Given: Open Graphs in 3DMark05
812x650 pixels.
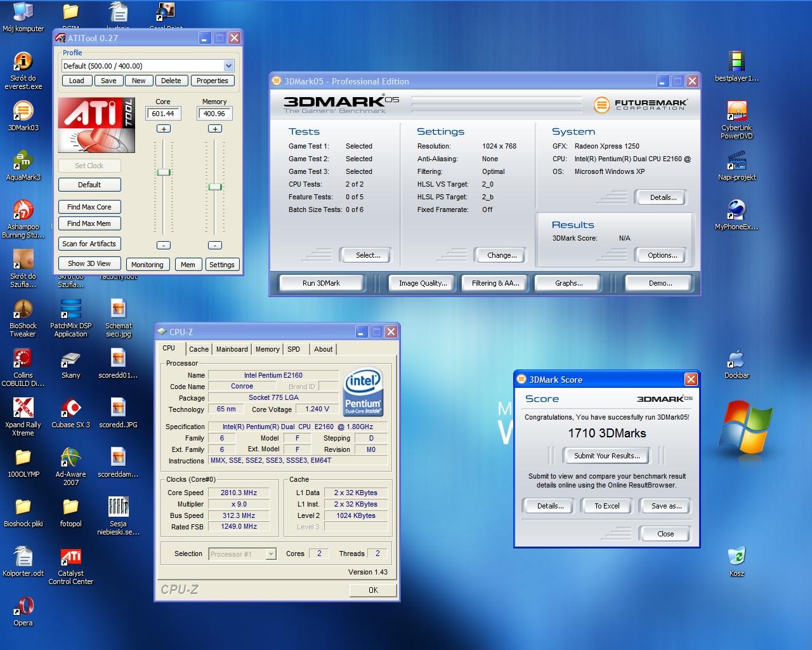Looking at the screenshot, I should 569,283.
